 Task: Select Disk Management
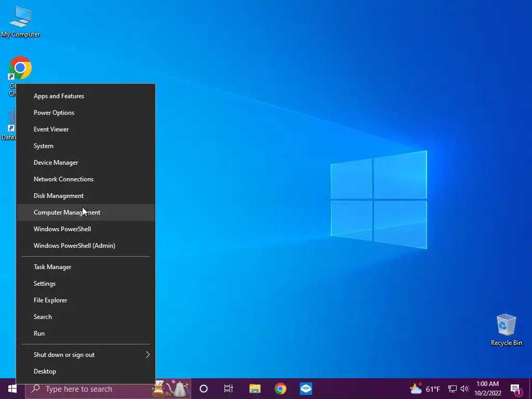(86, 196)
